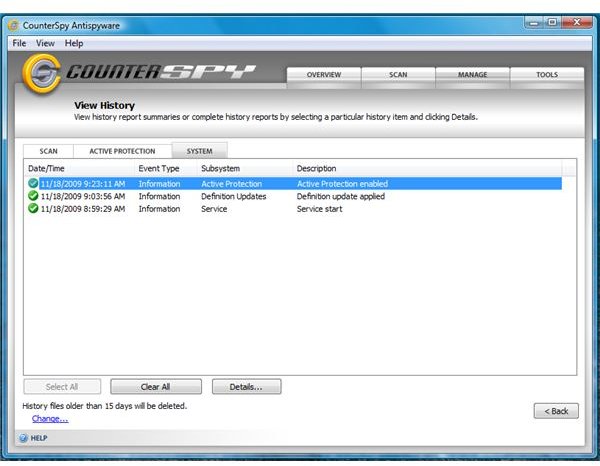
Task: Open the Help menu
Action: tap(74, 43)
